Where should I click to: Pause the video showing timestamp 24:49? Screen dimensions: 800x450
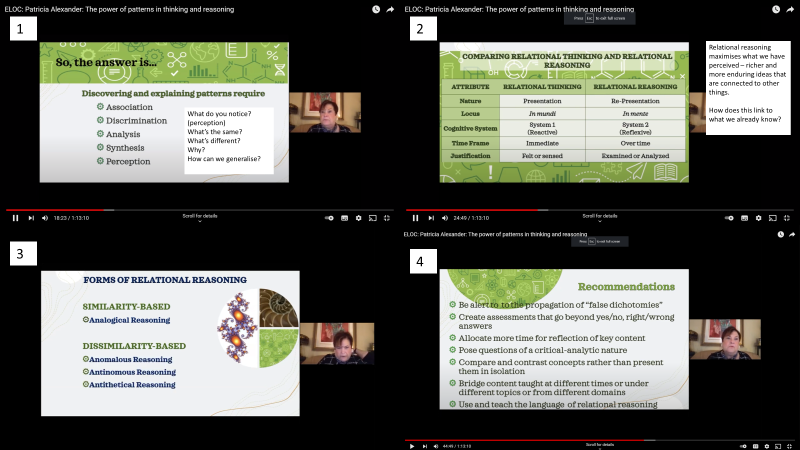(415, 218)
